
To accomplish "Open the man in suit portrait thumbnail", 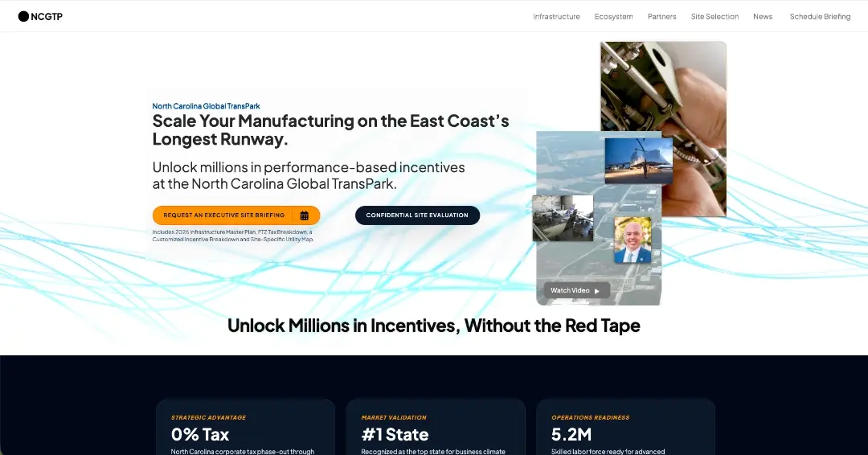I will (x=633, y=240).
